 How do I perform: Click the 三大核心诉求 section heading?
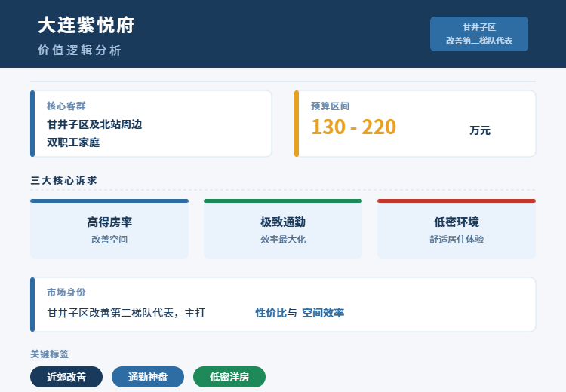tap(64, 180)
